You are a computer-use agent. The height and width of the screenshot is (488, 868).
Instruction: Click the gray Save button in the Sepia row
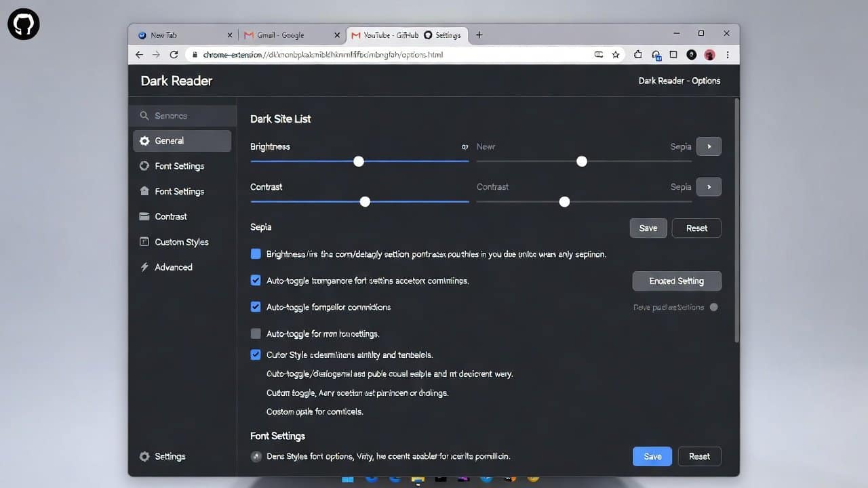(648, 228)
